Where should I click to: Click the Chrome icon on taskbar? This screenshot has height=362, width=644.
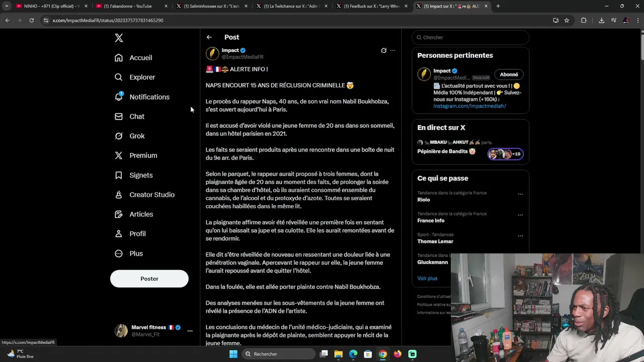tap(383, 354)
